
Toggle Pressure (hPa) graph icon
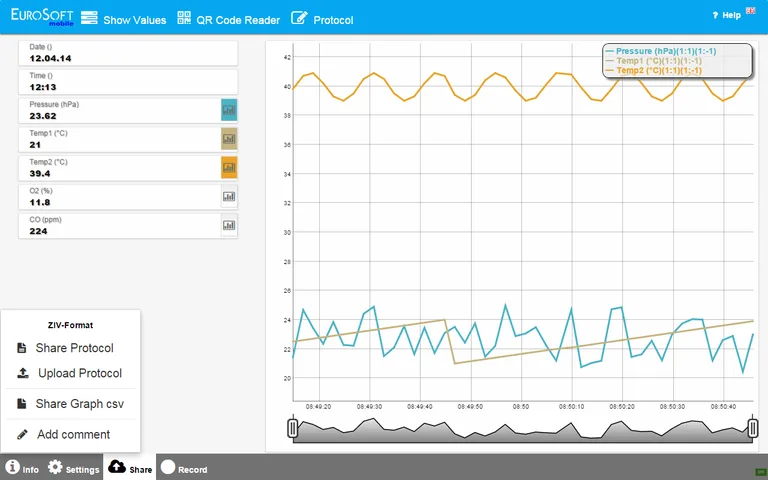tap(229, 110)
